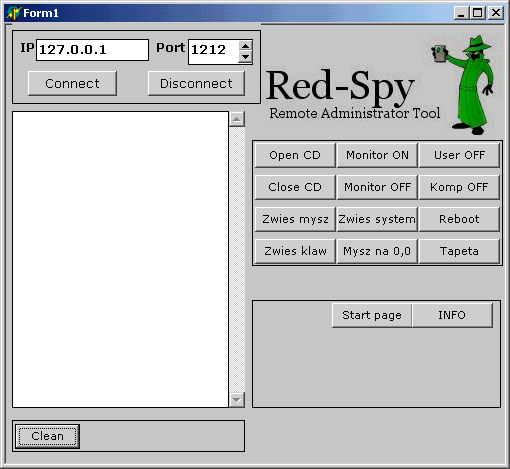Click the Zwies mysz button
Viewport: 510px width, 469px height.
click(x=295, y=219)
